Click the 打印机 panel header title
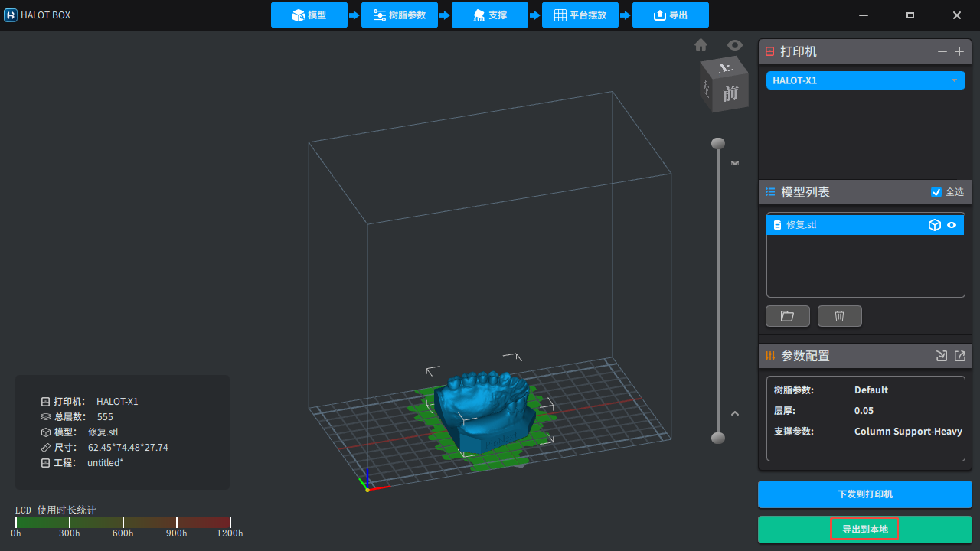The width and height of the screenshot is (980, 551). tap(799, 51)
